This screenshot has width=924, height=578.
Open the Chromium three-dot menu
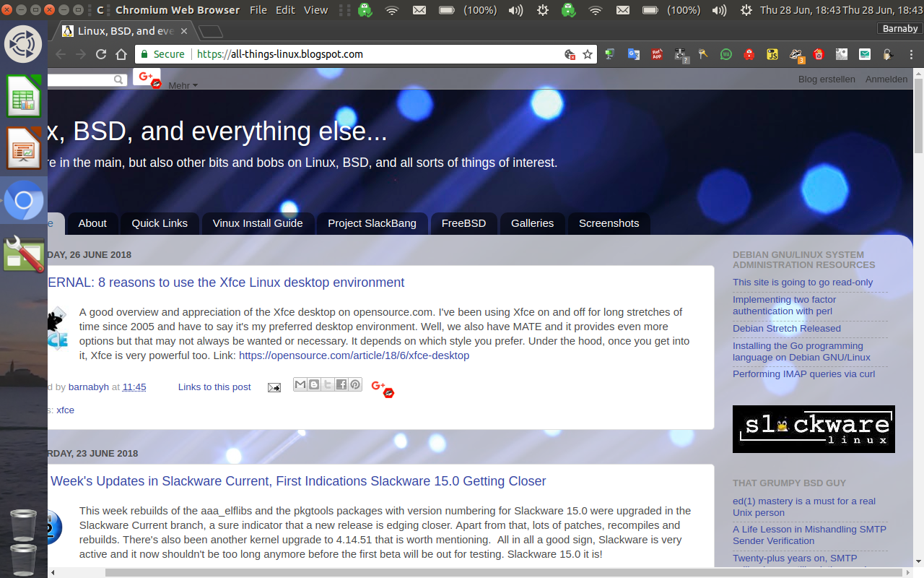point(912,54)
